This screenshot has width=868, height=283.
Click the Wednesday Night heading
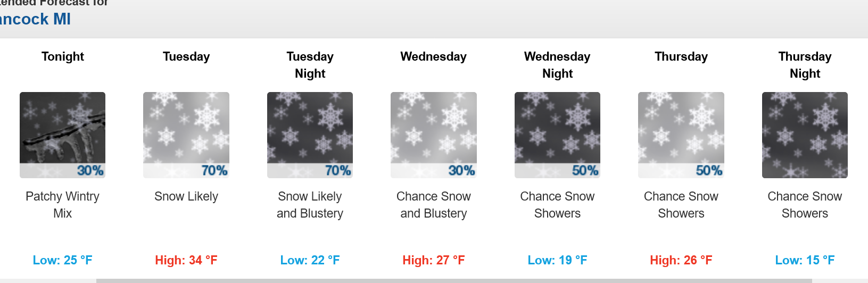(557, 65)
